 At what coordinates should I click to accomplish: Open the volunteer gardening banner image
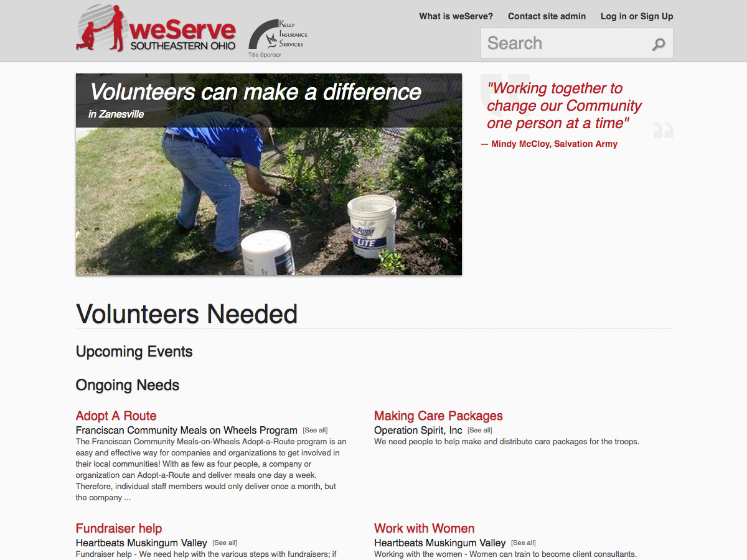[x=269, y=174]
